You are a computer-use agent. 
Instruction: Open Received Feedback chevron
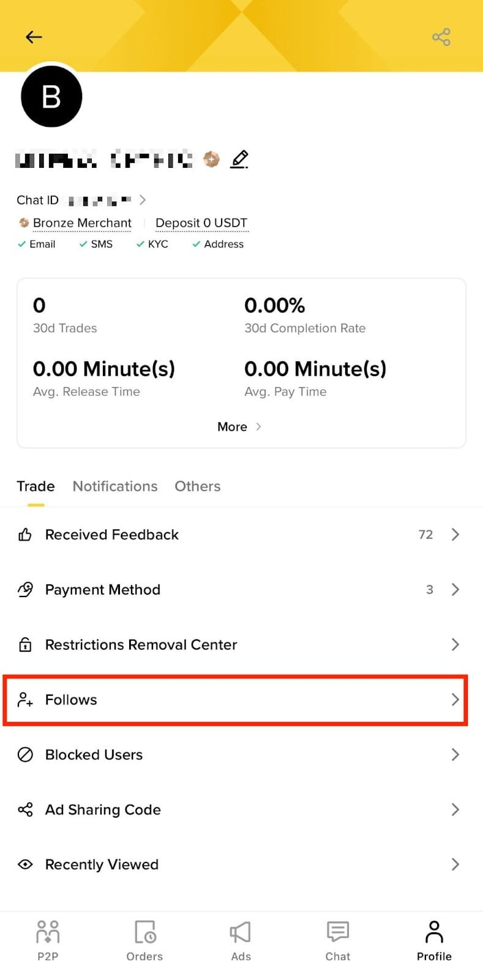click(x=455, y=535)
